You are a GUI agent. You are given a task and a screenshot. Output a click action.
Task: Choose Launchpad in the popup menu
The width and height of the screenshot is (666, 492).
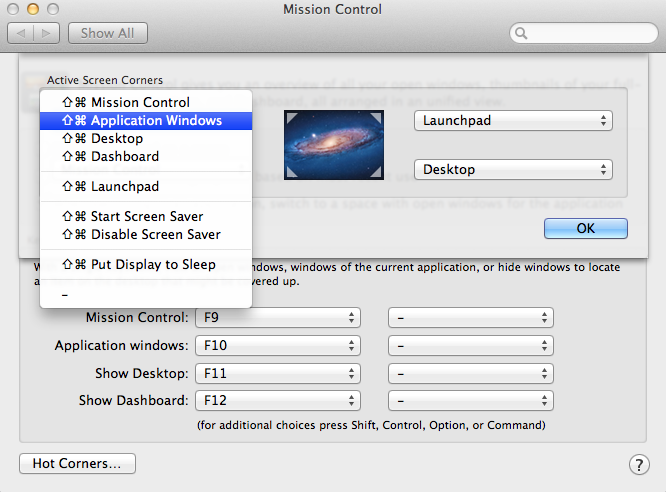[146, 187]
